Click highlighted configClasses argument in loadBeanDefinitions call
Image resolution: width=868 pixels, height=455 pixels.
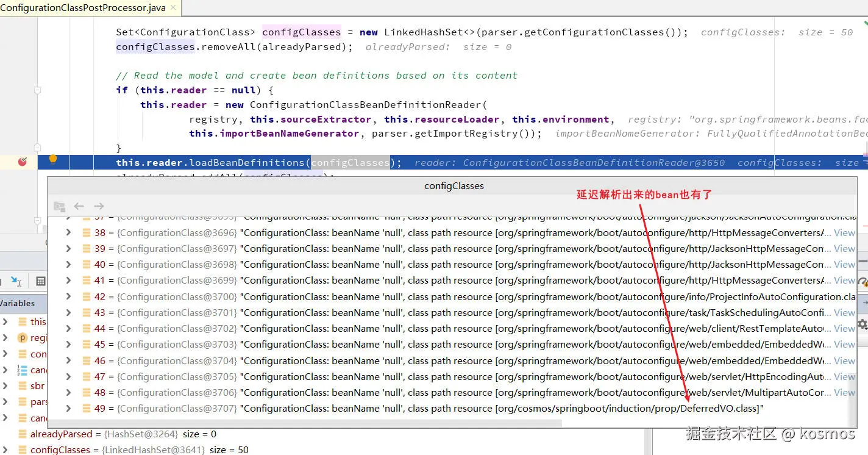350,162
